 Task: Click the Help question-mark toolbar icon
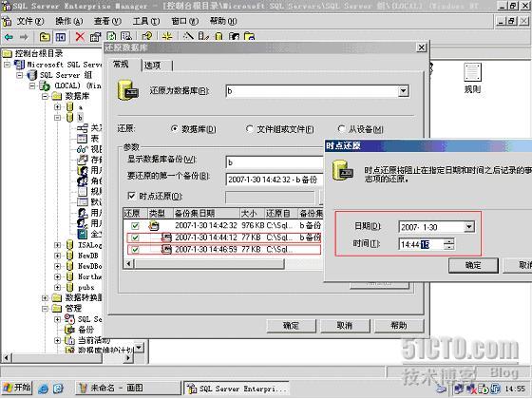click(147, 36)
